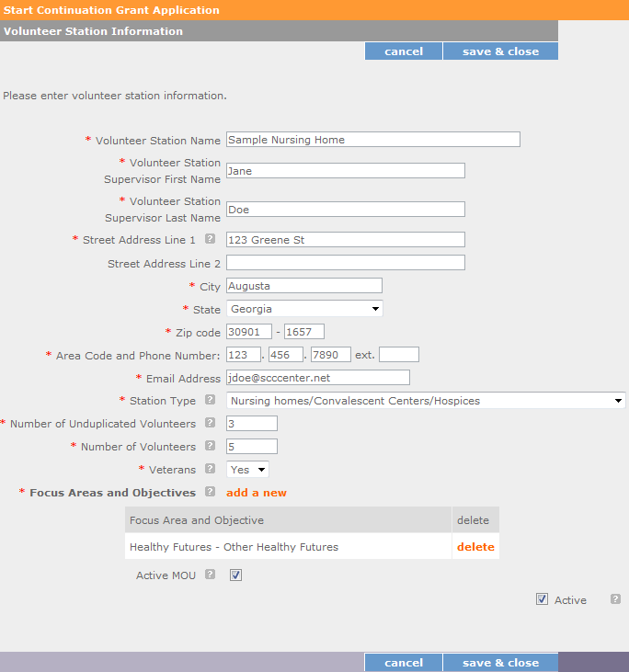629x672 pixels.
Task: Click the add a new link
Action: click(x=257, y=493)
